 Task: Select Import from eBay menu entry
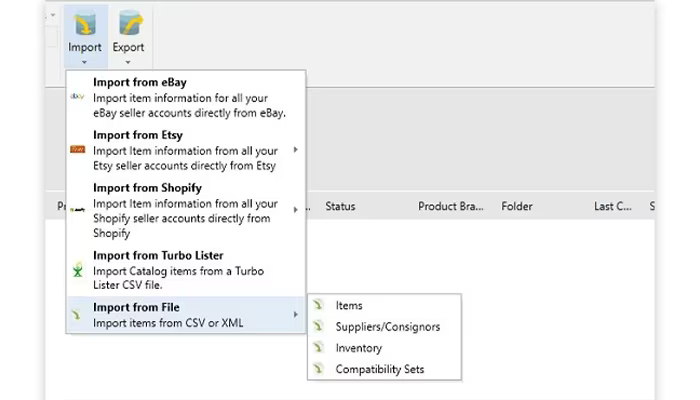coord(186,97)
